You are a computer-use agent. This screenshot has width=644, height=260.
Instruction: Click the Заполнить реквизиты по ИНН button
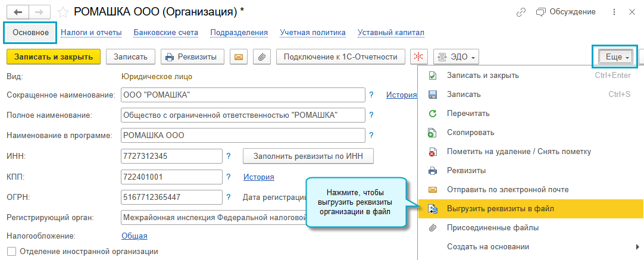point(308,156)
